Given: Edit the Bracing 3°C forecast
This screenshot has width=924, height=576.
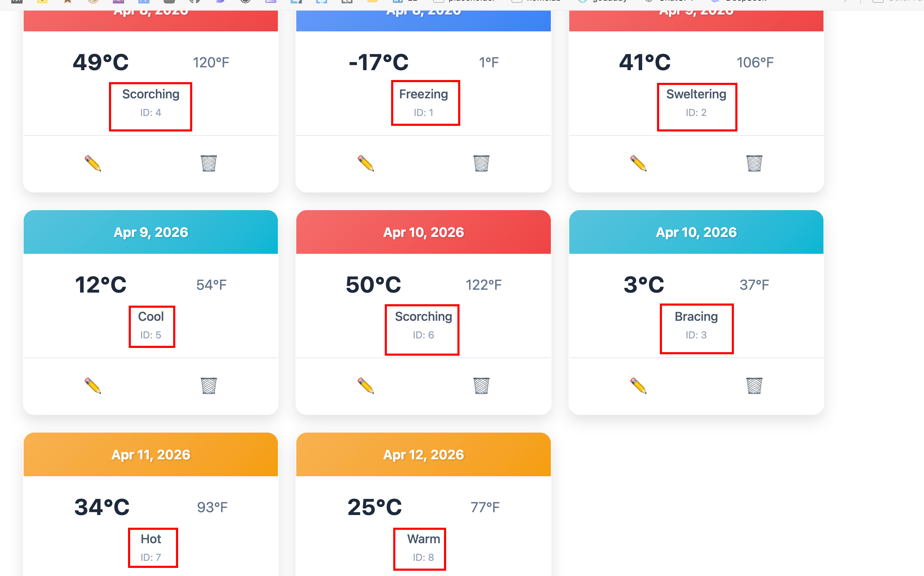Looking at the screenshot, I should coord(638,386).
